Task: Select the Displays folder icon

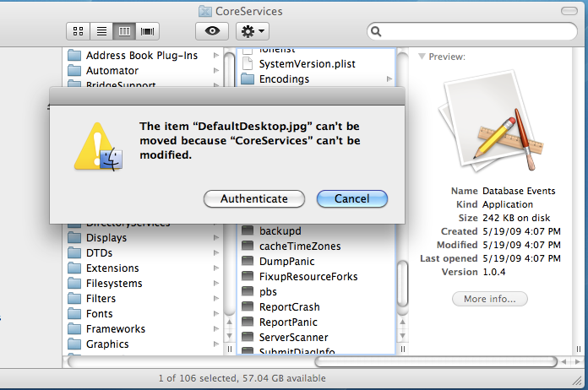Action: (74, 237)
